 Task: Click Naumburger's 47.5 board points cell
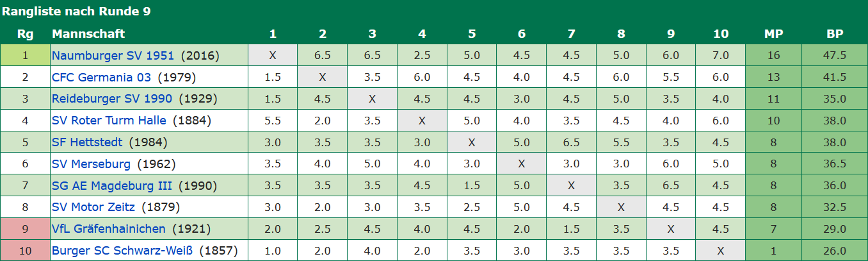coord(835,56)
